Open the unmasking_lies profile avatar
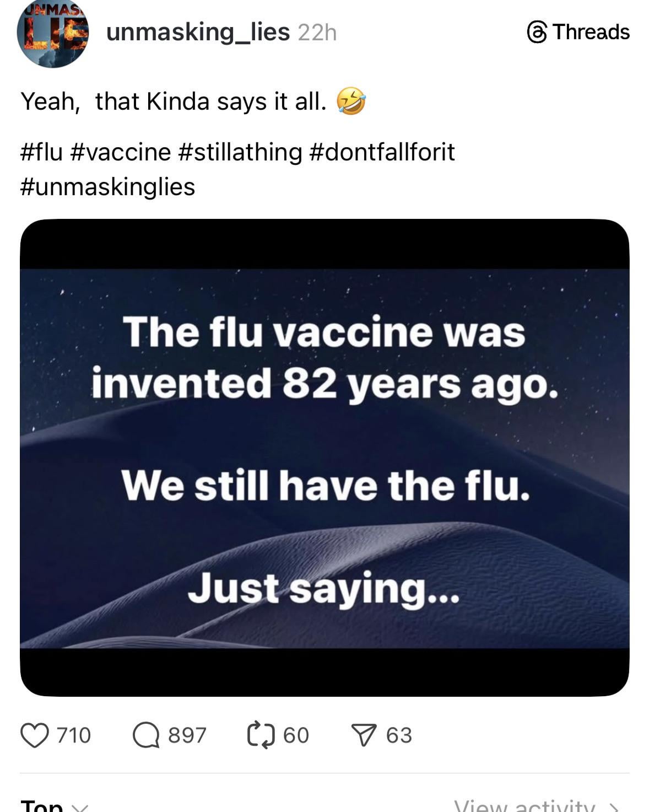The height and width of the screenshot is (812, 649). click(52, 34)
